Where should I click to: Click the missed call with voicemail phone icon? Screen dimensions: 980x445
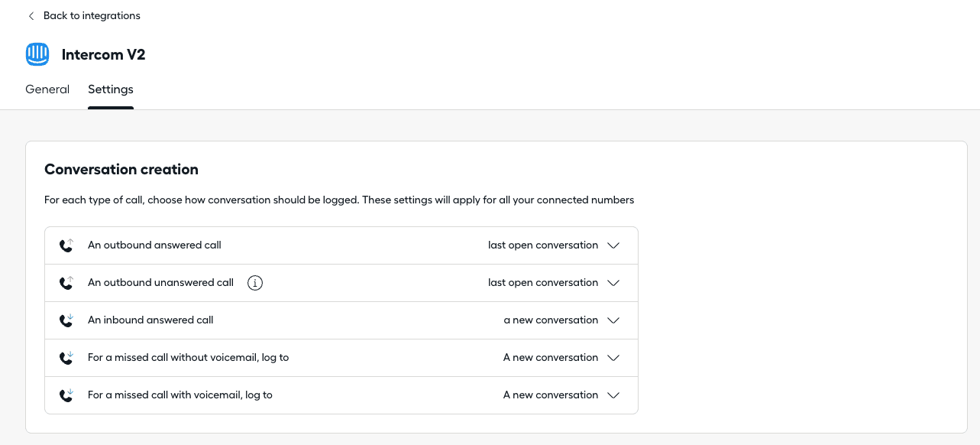point(66,395)
